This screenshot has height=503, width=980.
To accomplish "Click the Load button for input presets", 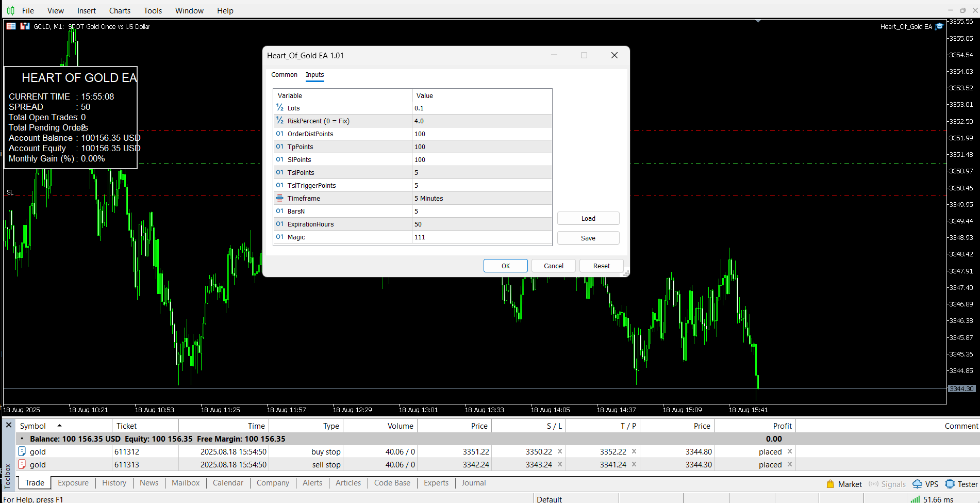I will pos(588,218).
